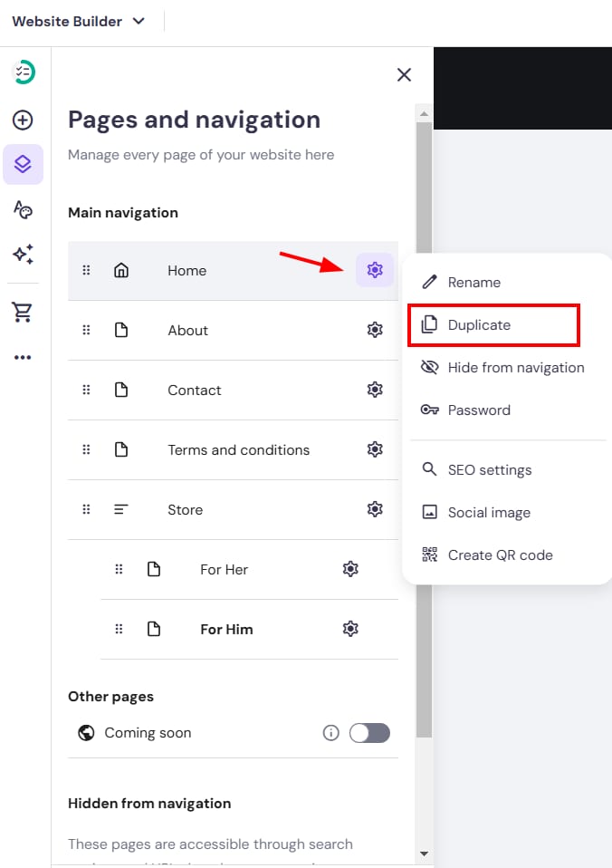Choose Duplicate from the context menu
The width and height of the screenshot is (612, 868).
click(479, 324)
